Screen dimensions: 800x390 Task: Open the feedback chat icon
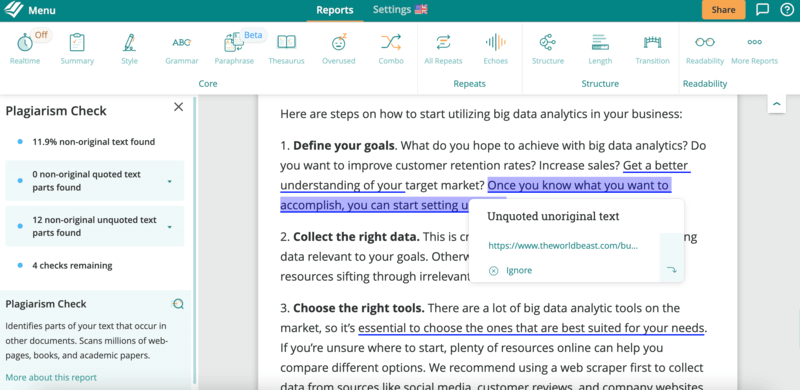click(762, 10)
